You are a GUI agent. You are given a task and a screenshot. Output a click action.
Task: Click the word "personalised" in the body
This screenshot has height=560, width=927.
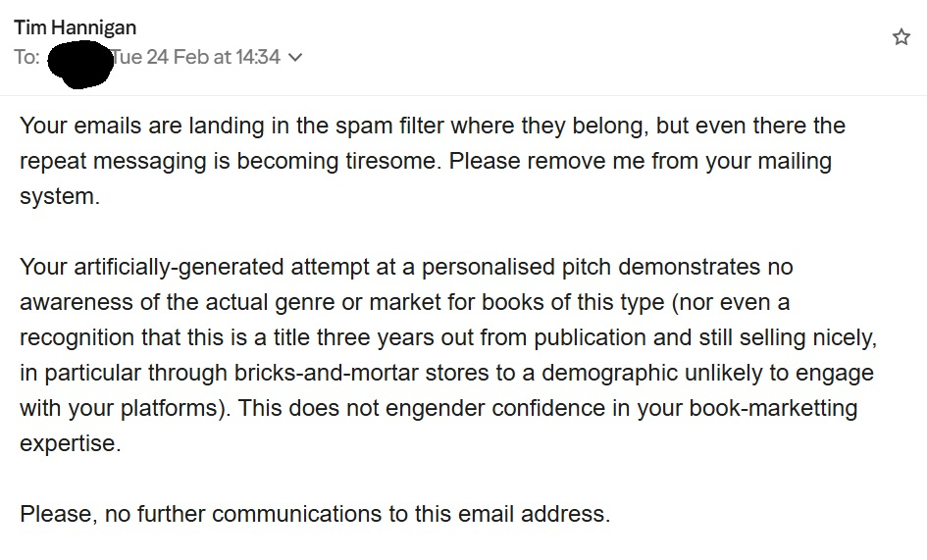pos(489,267)
